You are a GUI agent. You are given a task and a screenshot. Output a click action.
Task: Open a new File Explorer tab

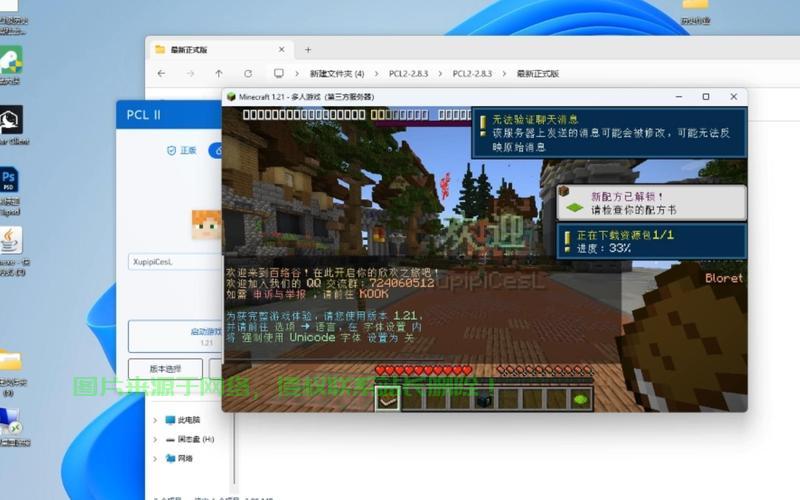click(x=308, y=49)
